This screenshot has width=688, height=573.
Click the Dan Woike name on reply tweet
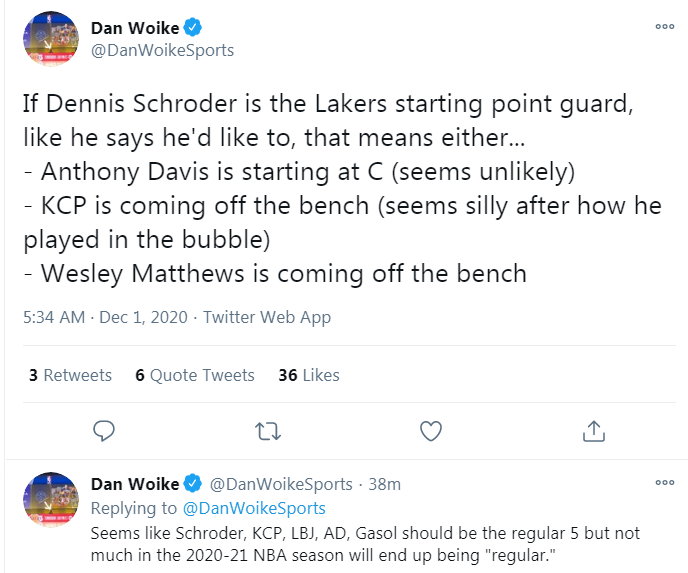click(135, 484)
